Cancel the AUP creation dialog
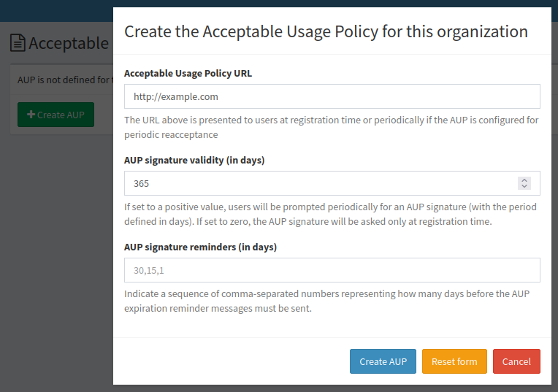This screenshot has width=558, height=392. point(516,361)
